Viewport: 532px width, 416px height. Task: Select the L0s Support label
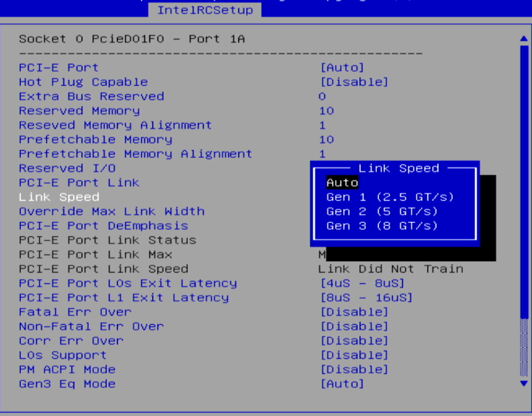pyautogui.click(x=63, y=355)
